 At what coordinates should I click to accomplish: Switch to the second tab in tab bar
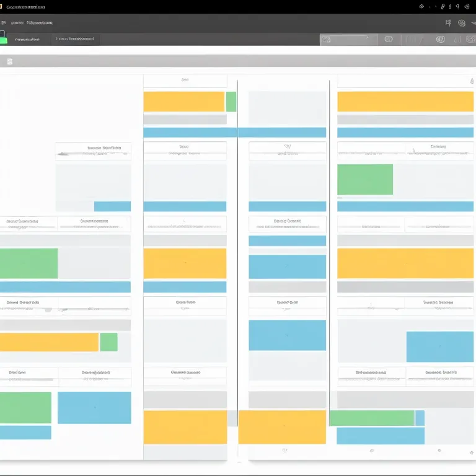pos(76,39)
